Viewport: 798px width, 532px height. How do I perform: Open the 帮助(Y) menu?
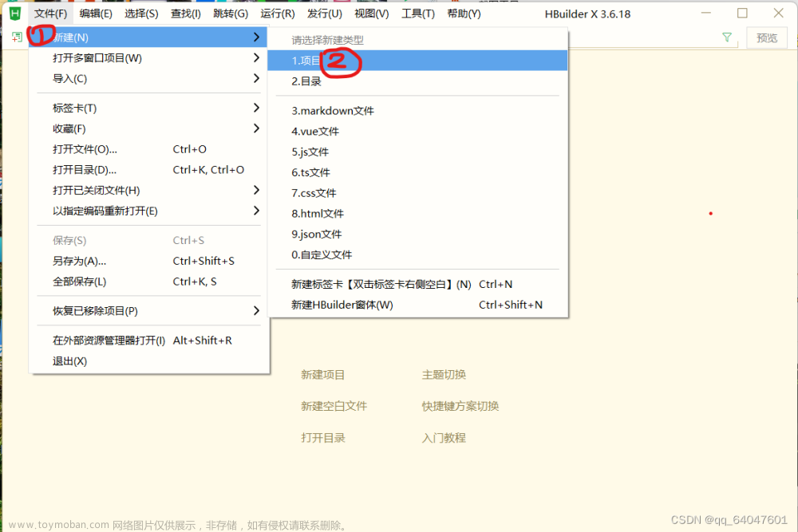click(464, 14)
